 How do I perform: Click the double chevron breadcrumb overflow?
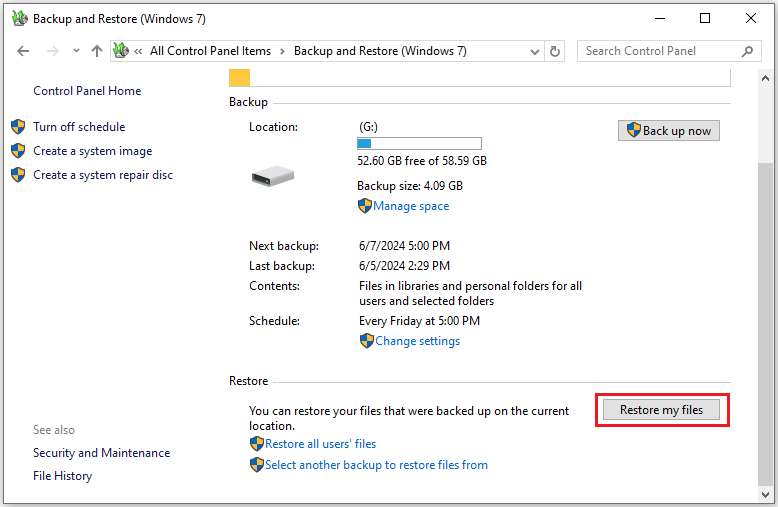[138, 52]
